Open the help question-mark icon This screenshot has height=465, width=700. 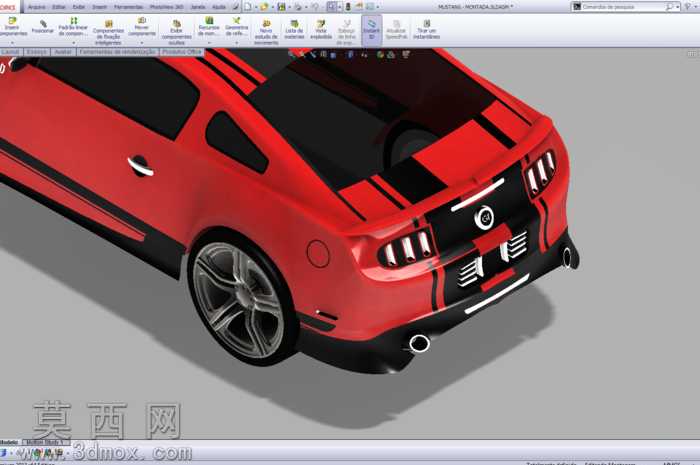[x=687, y=7]
